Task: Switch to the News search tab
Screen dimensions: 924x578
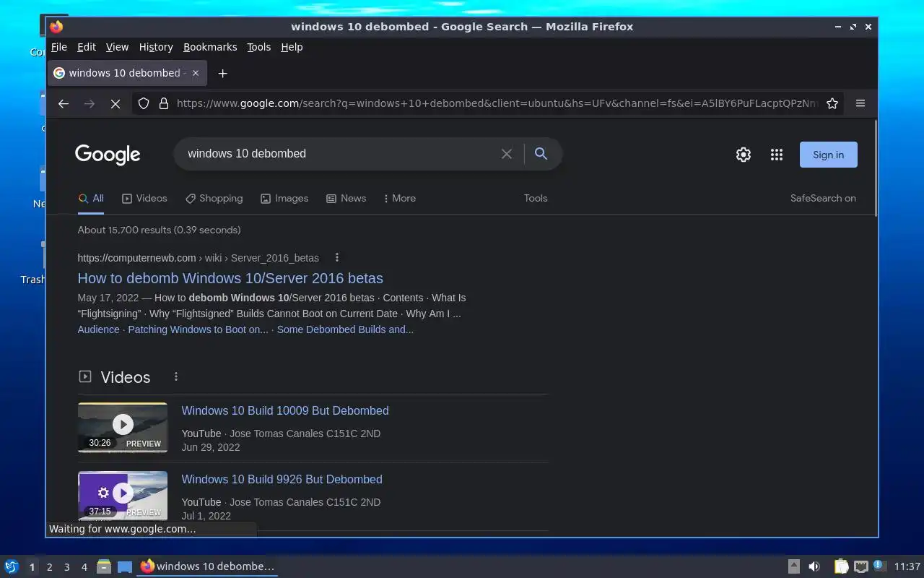Action: coord(346,198)
